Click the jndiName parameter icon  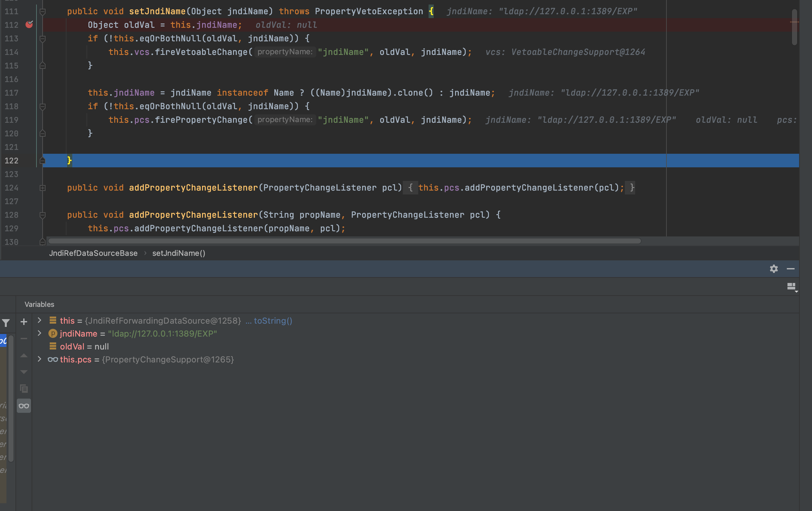pyautogui.click(x=53, y=333)
